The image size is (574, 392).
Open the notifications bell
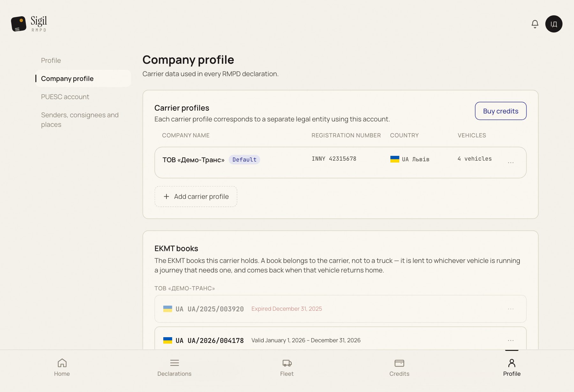pos(535,24)
